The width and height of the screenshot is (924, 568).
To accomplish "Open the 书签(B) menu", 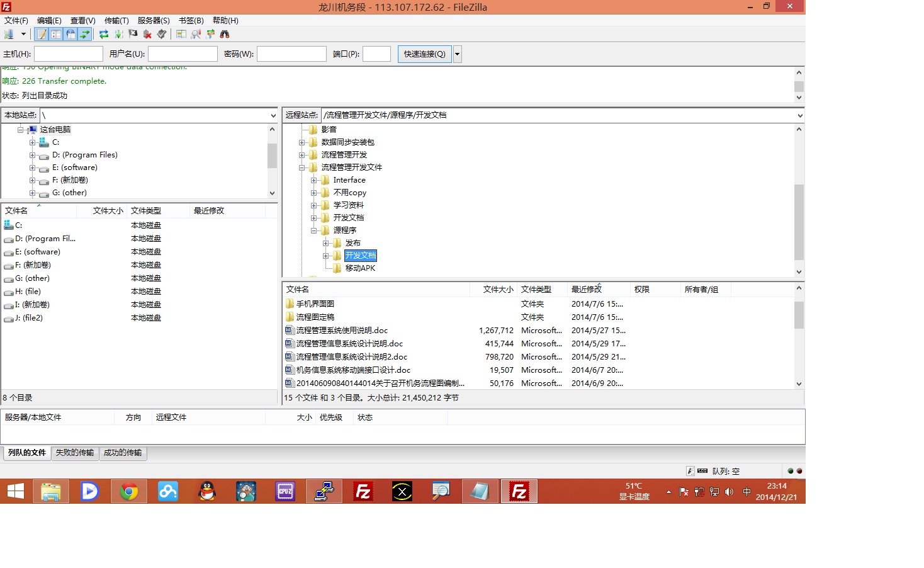I will point(191,20).
